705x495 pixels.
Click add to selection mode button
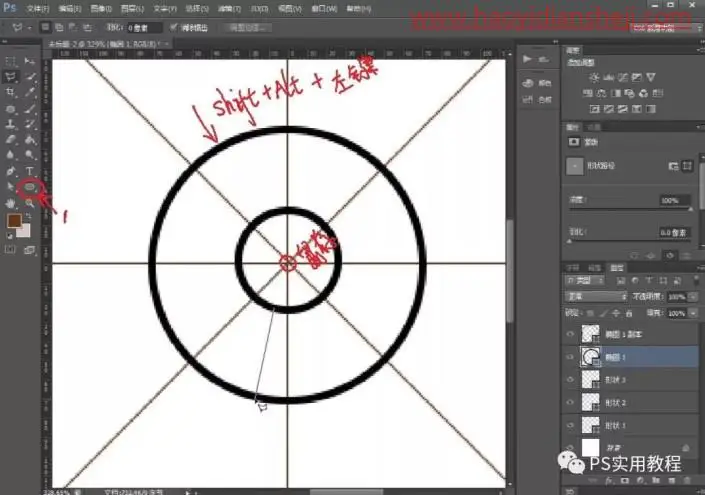pyautogui.click(x=59, y=28)
